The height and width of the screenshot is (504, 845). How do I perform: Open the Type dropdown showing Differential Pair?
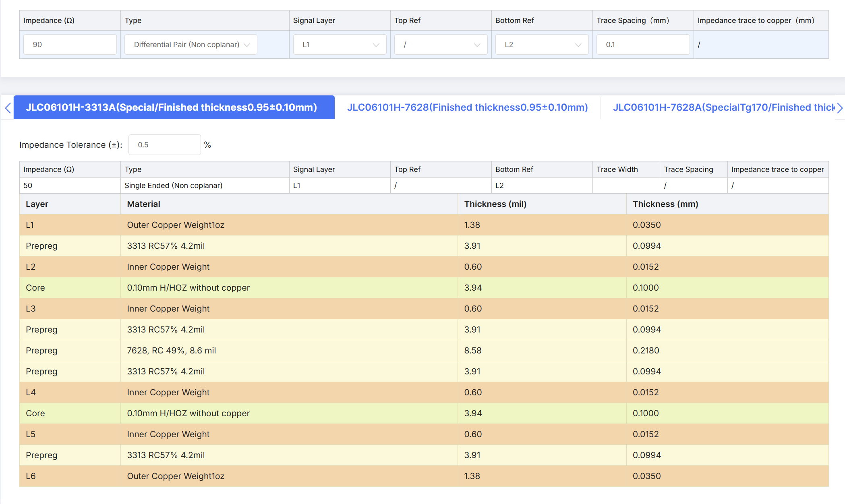191,45
